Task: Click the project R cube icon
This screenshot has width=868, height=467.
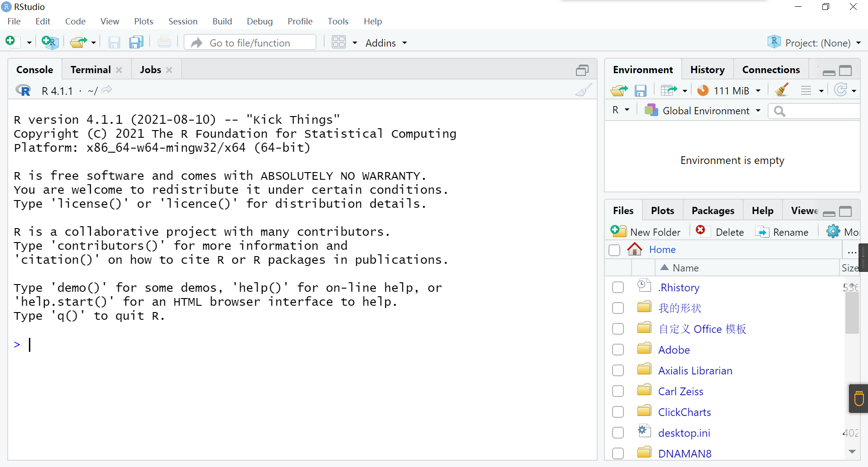Action: tap(774, 42)
